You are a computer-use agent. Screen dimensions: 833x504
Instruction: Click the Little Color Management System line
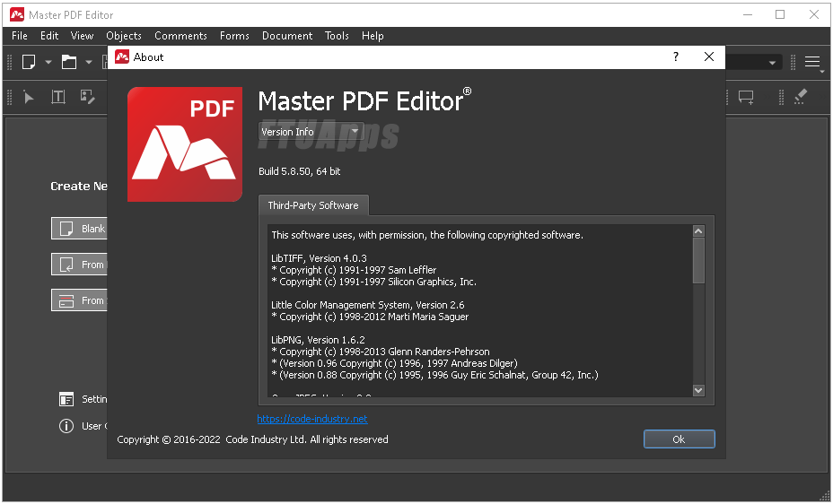click(x=368, y=305)
